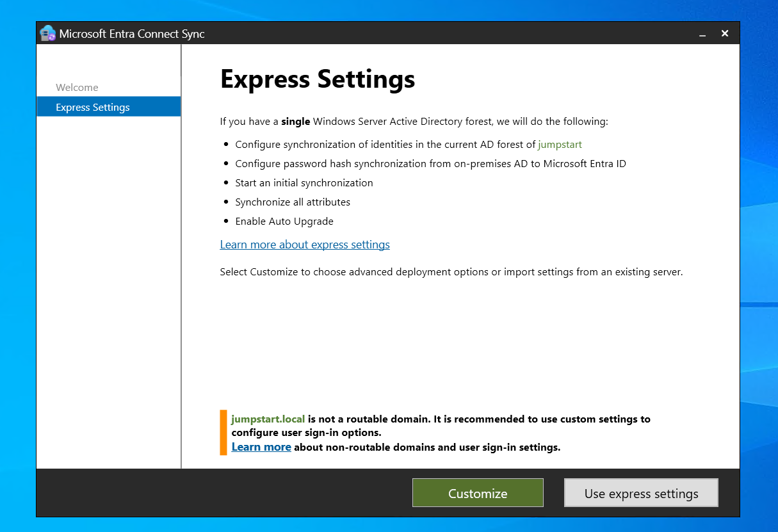The width and height of the screenshot is (778, 532).
Task: Click the jumpstart.local domain name in warning
Action: (268, 419)
